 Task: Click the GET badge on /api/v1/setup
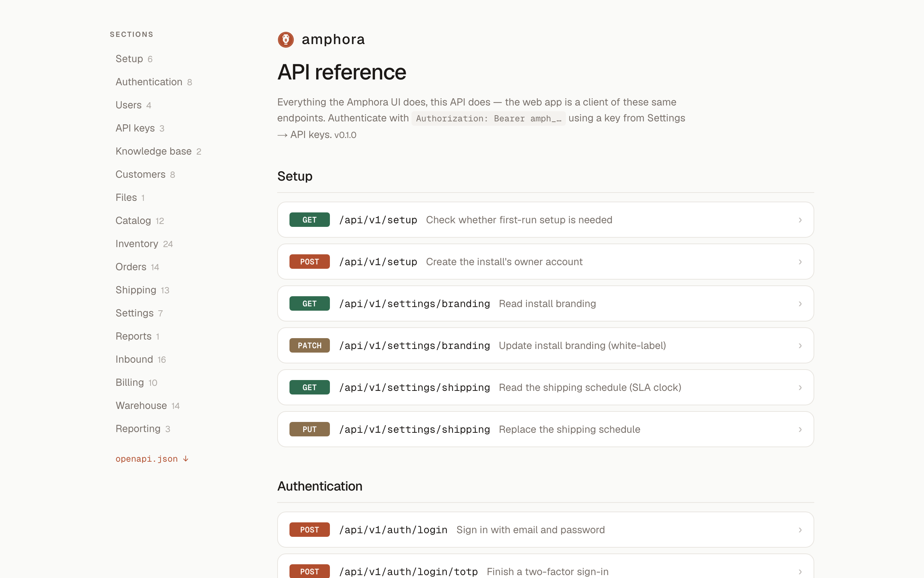click(309, 220)
